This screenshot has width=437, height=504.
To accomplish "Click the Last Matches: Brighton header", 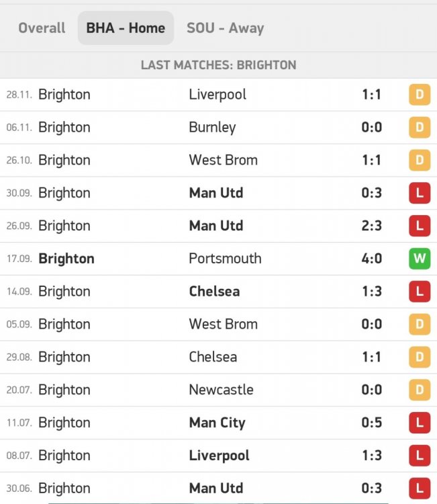I will pyautogui.click(x=218, y=65).
